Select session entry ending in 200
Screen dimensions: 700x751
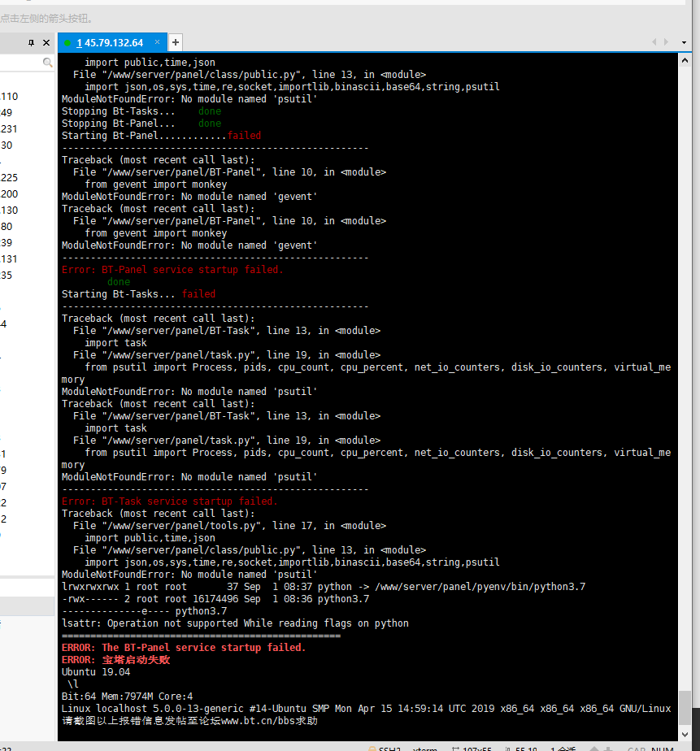[x=9, y=194]
